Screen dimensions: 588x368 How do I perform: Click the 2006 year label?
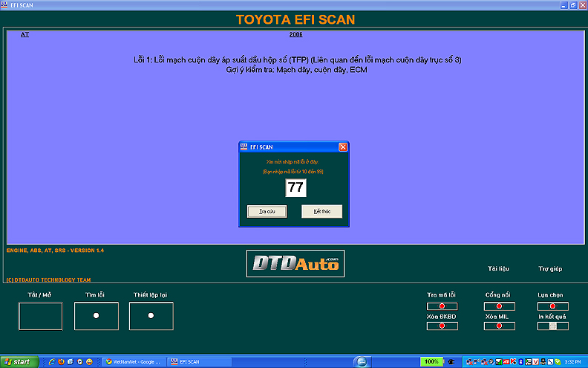296,34
